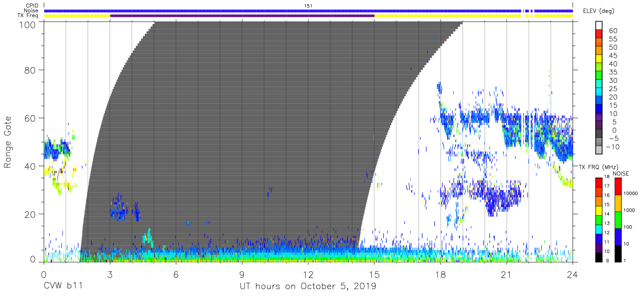Pick the white top swatch in ELEV colorbar
Screen dimensions: 644x297
click(x=599, y=24)
